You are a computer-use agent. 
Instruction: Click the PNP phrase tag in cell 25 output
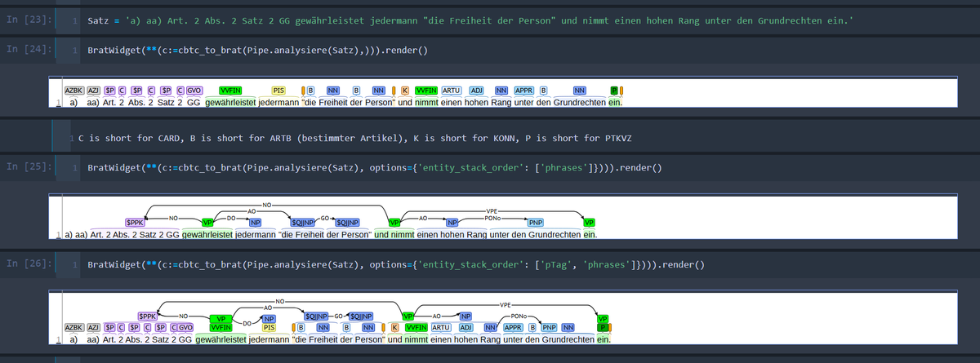pos(536,223)
